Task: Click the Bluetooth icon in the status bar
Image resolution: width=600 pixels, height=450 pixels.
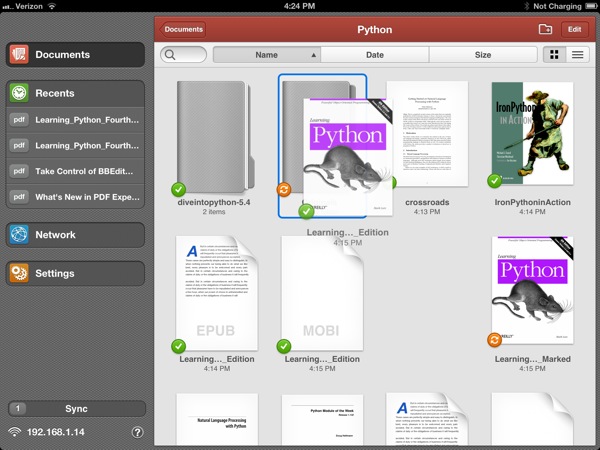Action: (x=527, y=6)
